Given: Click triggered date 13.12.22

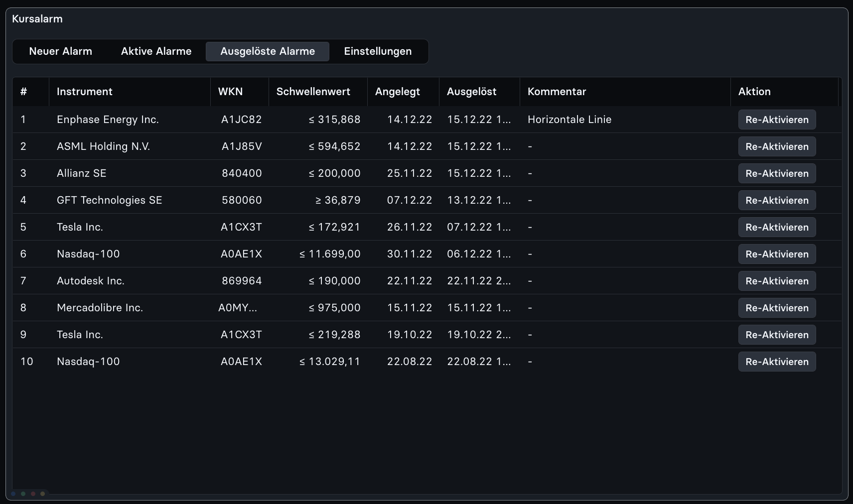Looking at the screenshot, I should [479, 200].
